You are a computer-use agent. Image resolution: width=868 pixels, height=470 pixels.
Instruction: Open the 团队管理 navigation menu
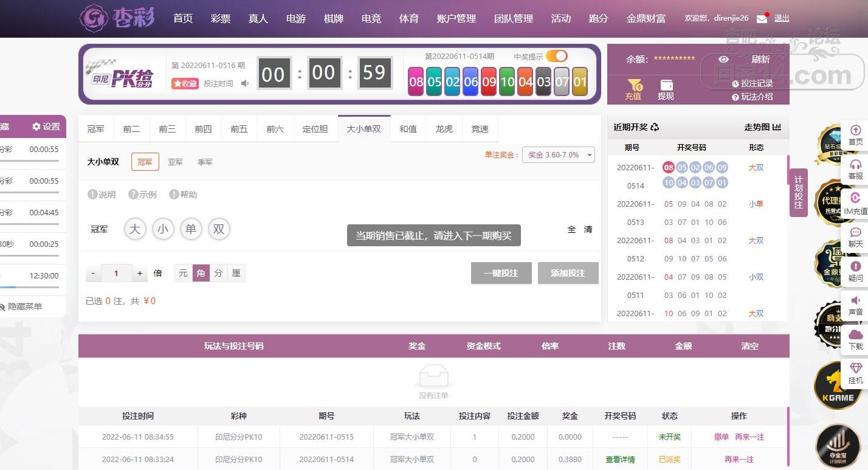[514, 18]
